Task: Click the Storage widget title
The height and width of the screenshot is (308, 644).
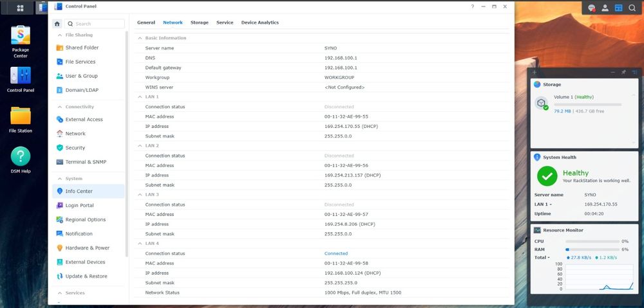Action: tap(552, 84)
